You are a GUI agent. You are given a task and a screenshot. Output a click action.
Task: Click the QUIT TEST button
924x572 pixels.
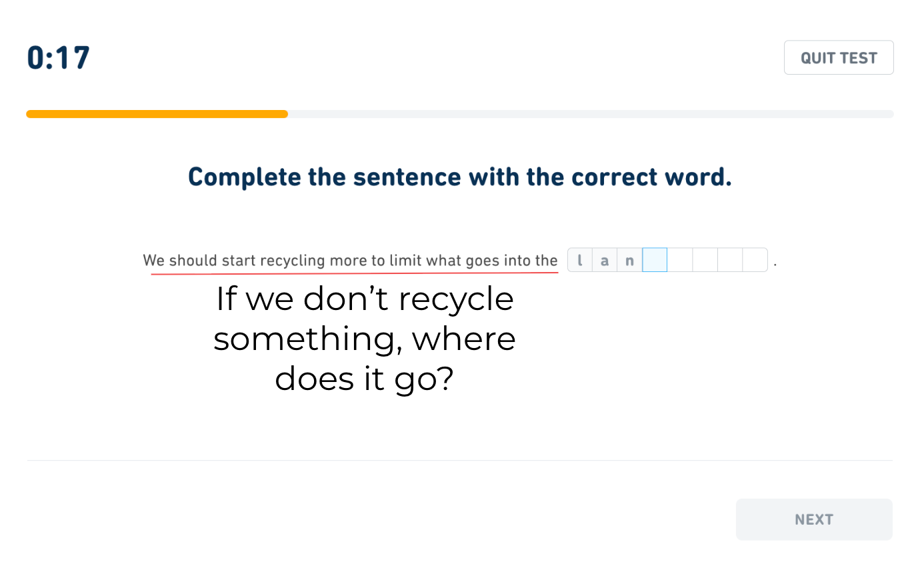tap(838, 58)
